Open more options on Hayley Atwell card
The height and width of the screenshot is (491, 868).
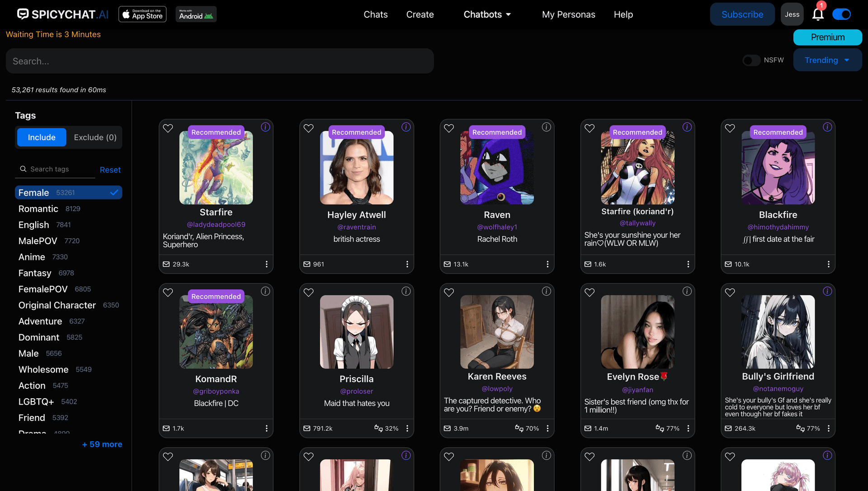(x=407, y=264)
